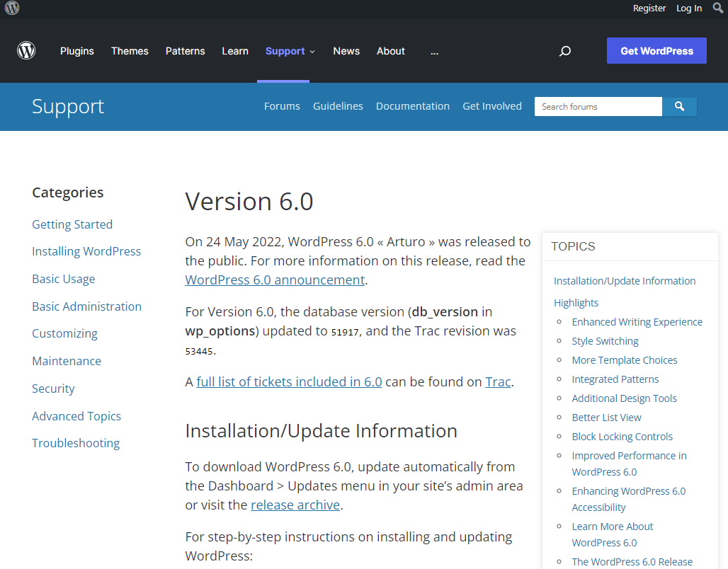Image resolution: width=728 pixels, height=569 pixels.
Task: Click the WordPress logo beside Plugins
Action: point(26,50)
